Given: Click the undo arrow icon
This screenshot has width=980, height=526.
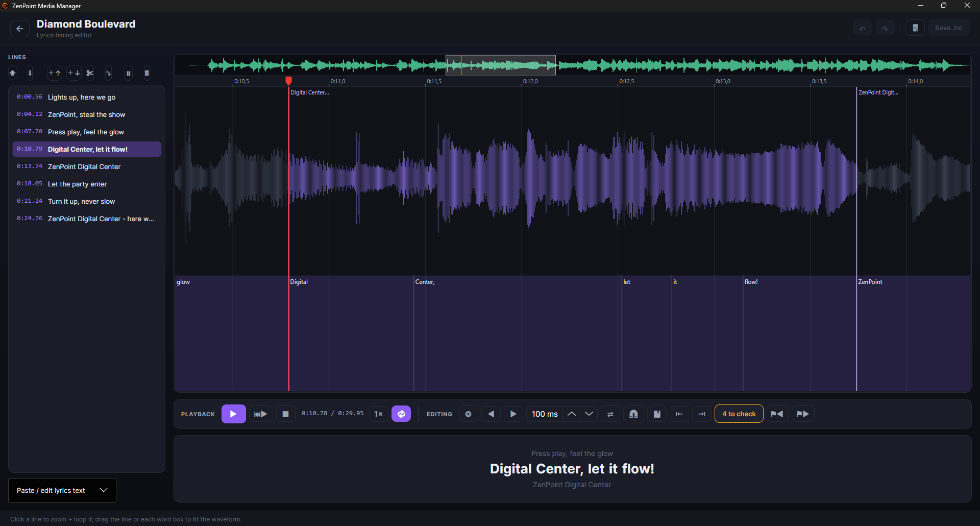Looking at the screenshot, I should [x=862, y=28].
